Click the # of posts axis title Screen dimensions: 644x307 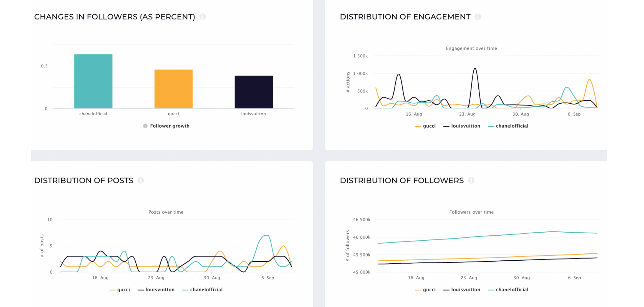point(42,246)
